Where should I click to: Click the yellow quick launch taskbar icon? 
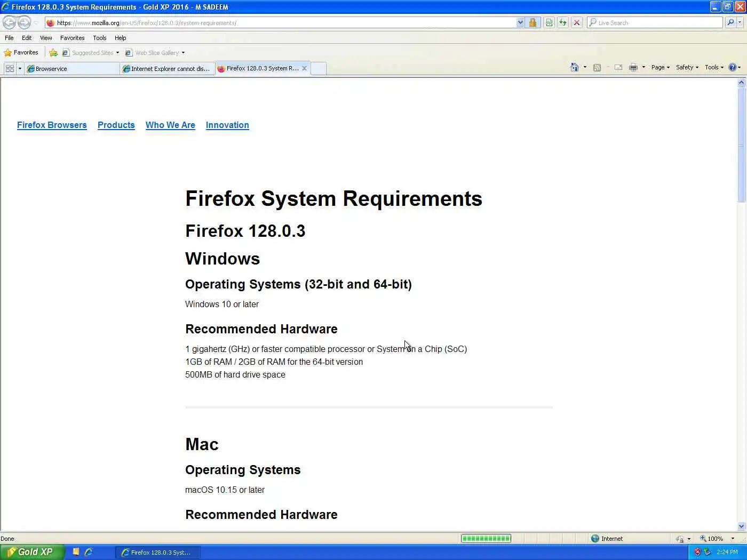click(x=76, y=552)
